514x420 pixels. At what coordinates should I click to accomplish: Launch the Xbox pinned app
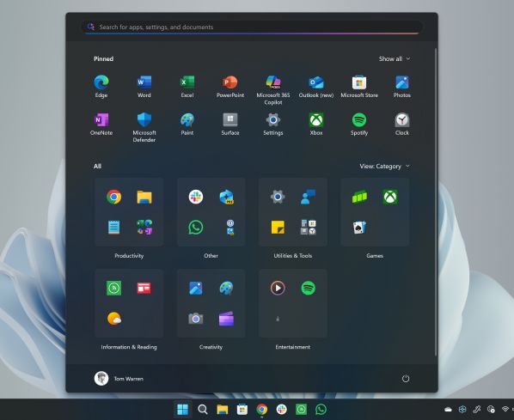pyautogui.click(x=316, y=124)
